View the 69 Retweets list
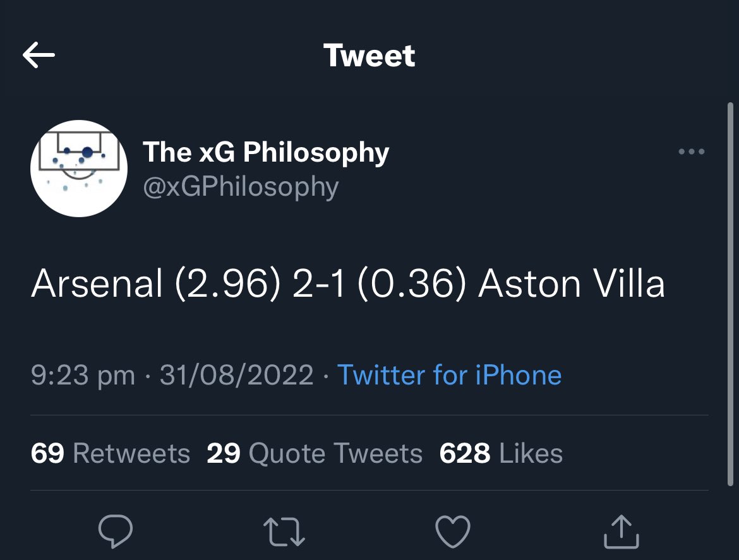The image size is (739, 560). pos(111,453)
